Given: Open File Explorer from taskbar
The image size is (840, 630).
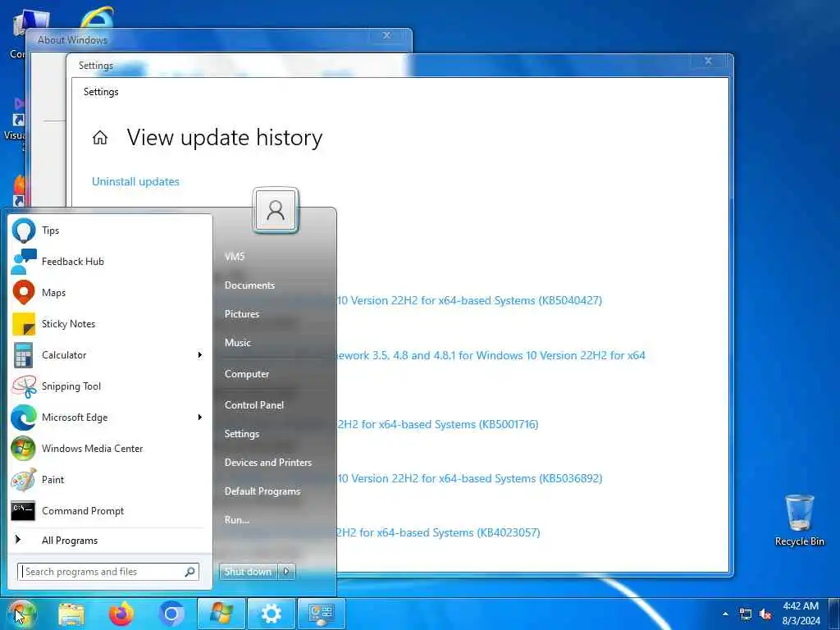Looking at the screenshot, I should coord(71,614).
